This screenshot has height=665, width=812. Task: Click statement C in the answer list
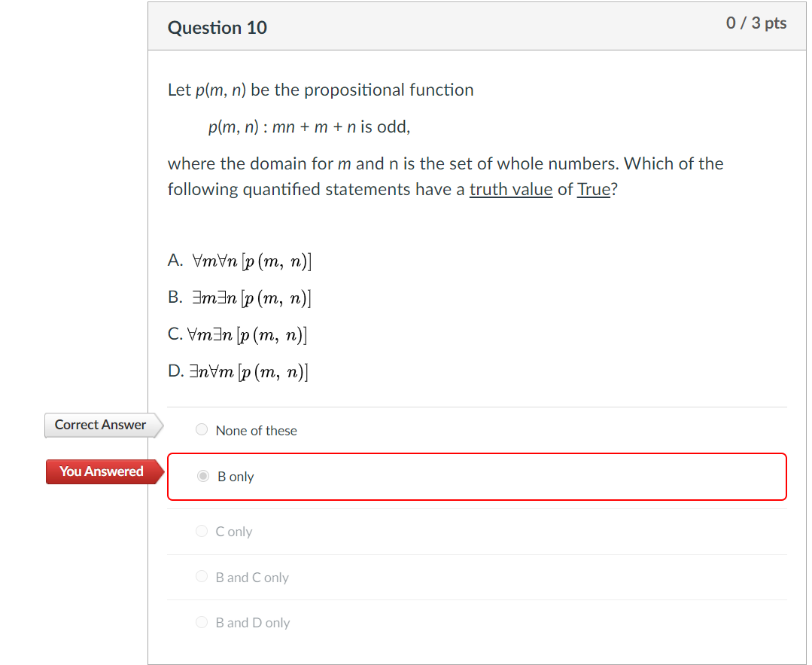[237, 334]
